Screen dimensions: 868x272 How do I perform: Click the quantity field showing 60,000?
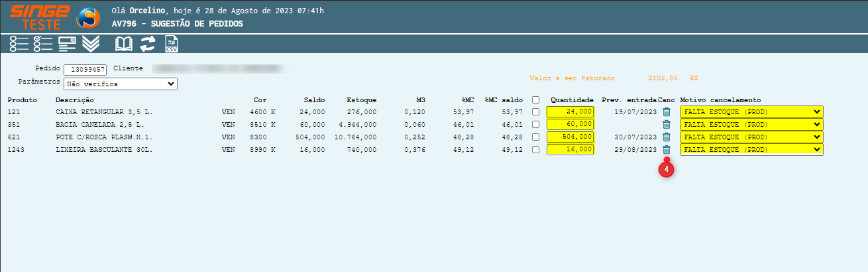coord(570,125)
